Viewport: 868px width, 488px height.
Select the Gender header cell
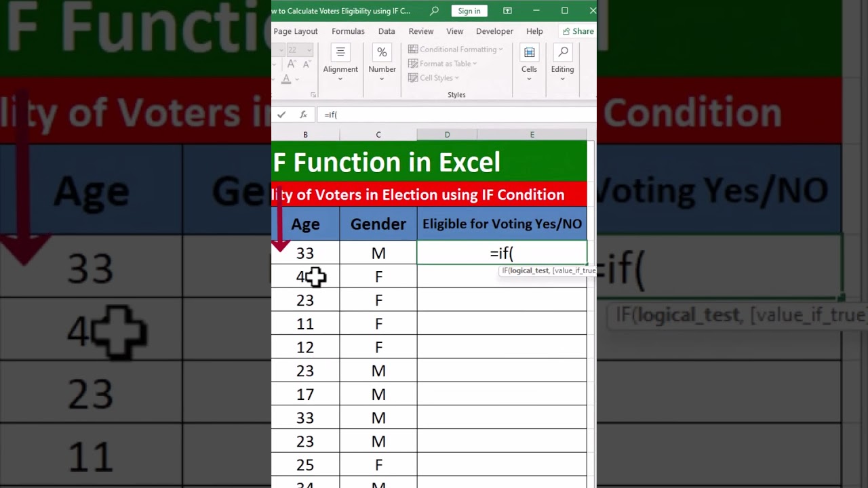click(378, 224)
